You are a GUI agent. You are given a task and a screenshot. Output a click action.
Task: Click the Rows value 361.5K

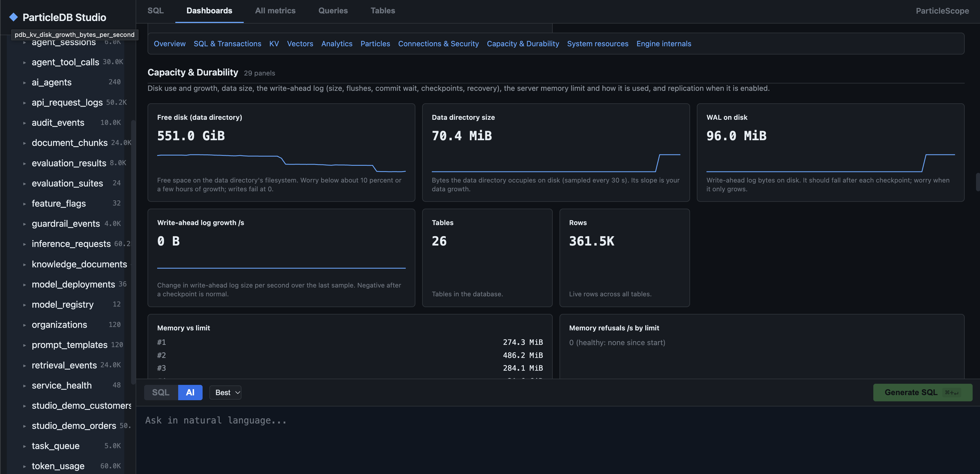click(592, 241)
